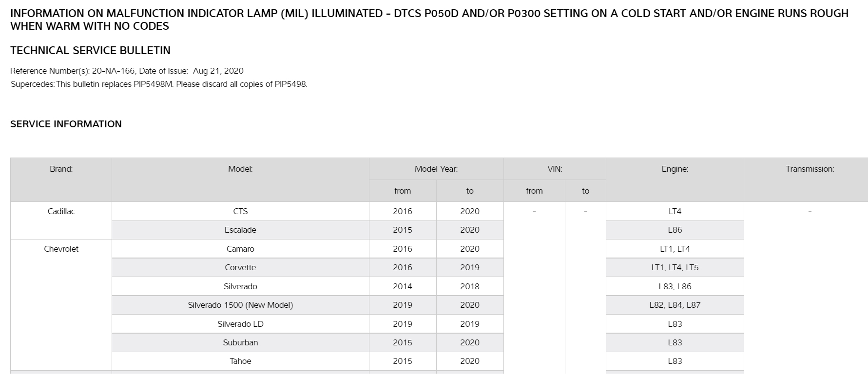Click the CTS model cell
The image size is (868, 379).
pos(240,212)
